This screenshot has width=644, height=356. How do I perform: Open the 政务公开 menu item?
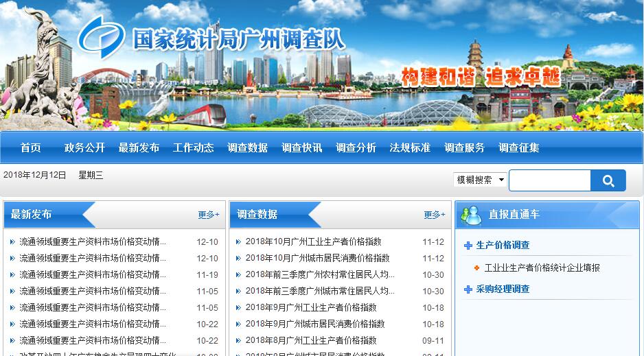[x=84, y=147]
